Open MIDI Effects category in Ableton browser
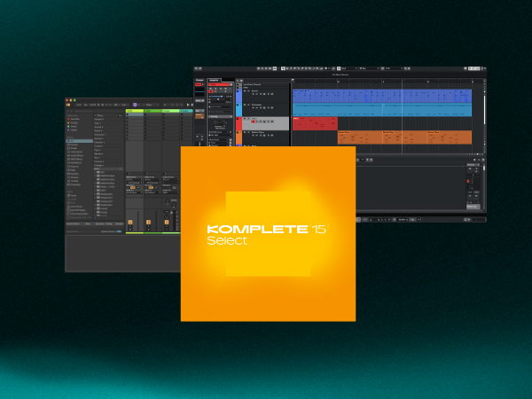This screenshot has height=399, width=532. tap(75, 159)
